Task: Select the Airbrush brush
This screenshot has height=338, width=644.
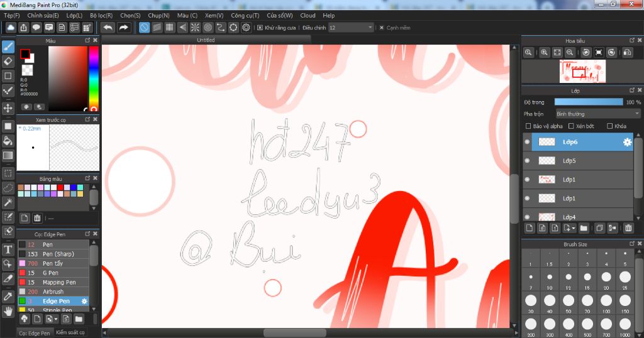Action: [x=53, y=292]
